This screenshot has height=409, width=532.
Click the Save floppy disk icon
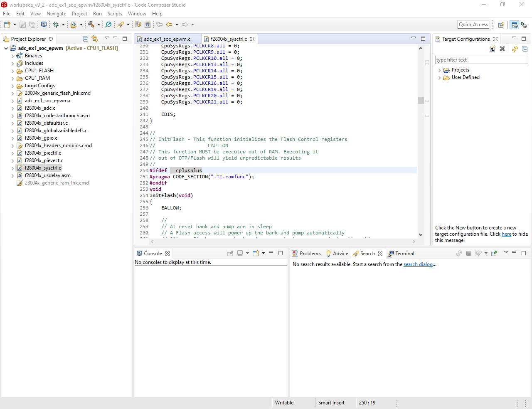[x=23, y=25]
